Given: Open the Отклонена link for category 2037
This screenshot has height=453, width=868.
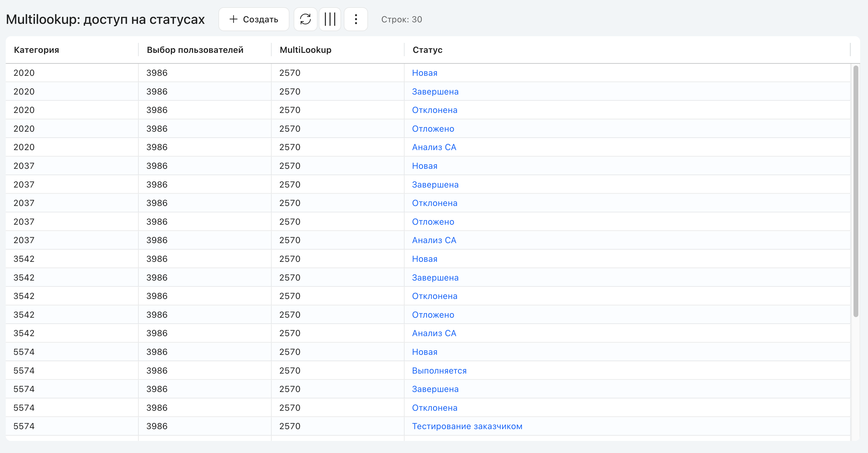Looking at the screenshot, I should point(435,203).
